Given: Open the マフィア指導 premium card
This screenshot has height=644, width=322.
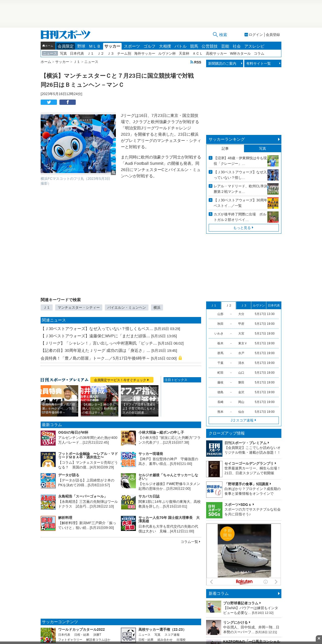Looking at the screenshot, I should [140, 401].
